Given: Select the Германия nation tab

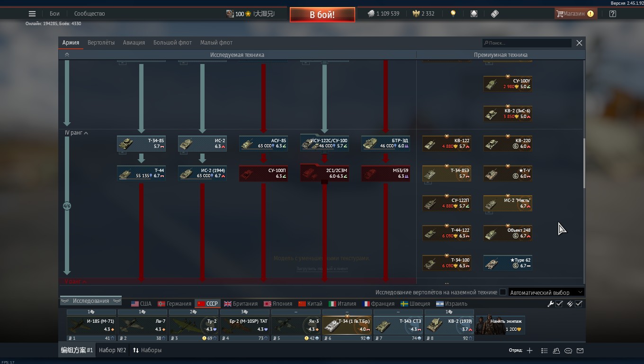Looking at the screenshot, I should point(174,304).
